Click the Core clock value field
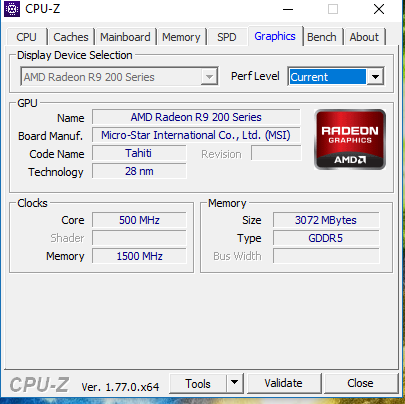 (x=139, y=220)
